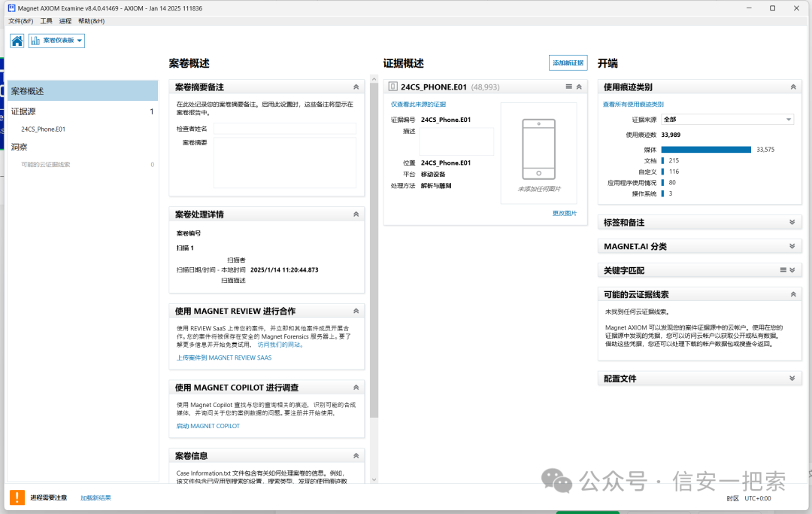The width and height of the screenshot is (812, 514).
Task: Collapse the 可能的云证据线索 panel
Action: point(793,294)
